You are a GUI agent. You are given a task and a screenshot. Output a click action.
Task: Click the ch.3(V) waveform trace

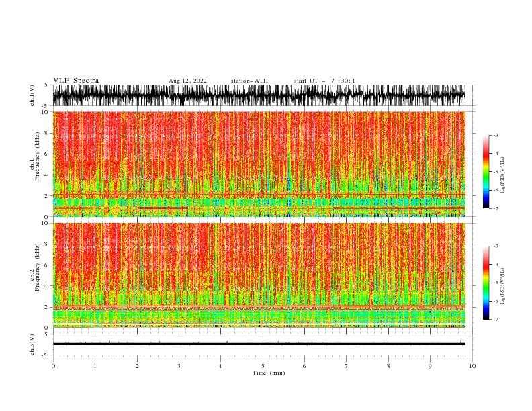[259, 344]
